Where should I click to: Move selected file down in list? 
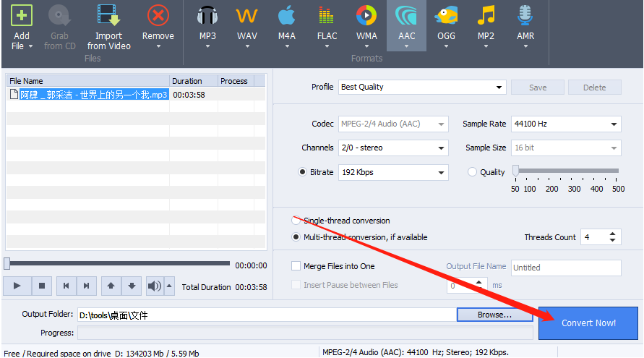coord(132,286)
